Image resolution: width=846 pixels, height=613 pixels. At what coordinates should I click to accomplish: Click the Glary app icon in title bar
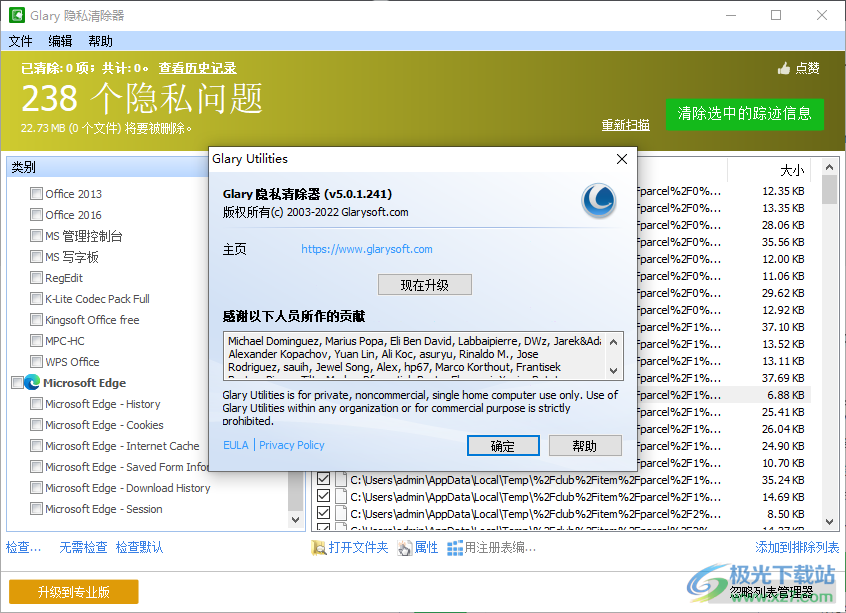(17, 15)
